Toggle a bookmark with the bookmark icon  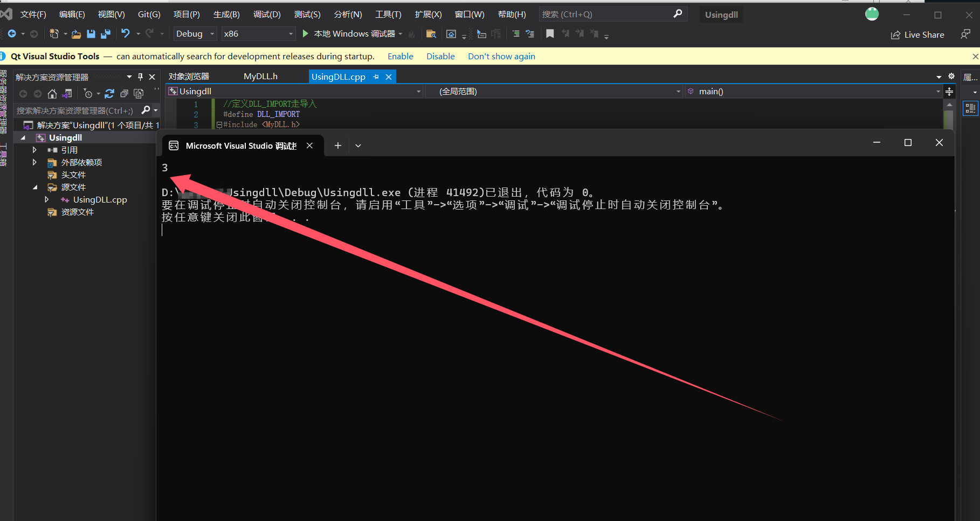click(550, 33)
